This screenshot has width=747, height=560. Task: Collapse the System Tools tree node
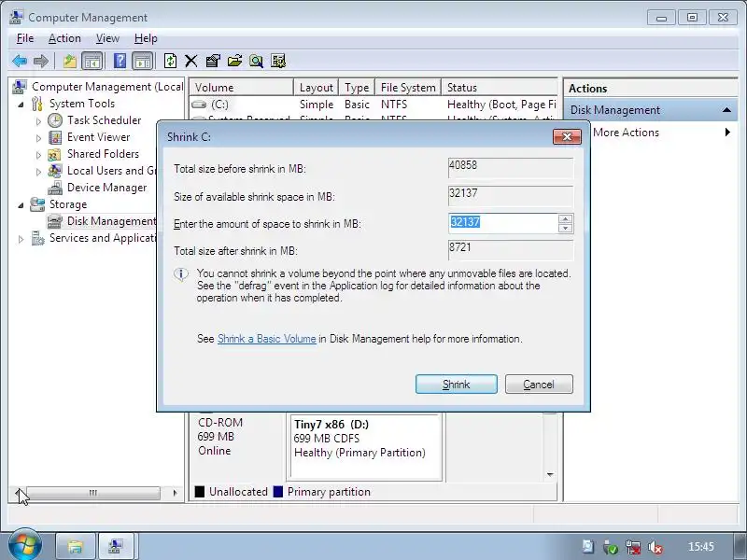click(x=21, y=105)
